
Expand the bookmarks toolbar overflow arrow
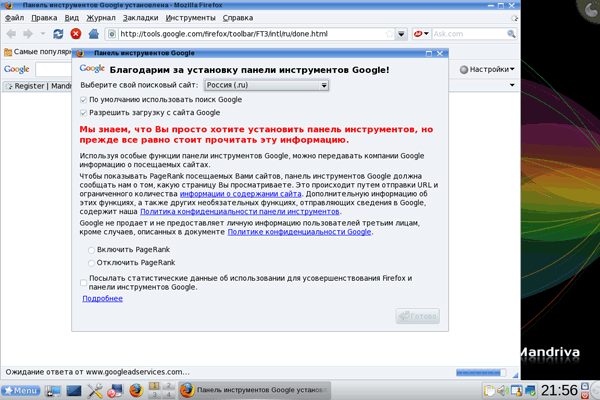pyautogui.click(x=512, y=85)
